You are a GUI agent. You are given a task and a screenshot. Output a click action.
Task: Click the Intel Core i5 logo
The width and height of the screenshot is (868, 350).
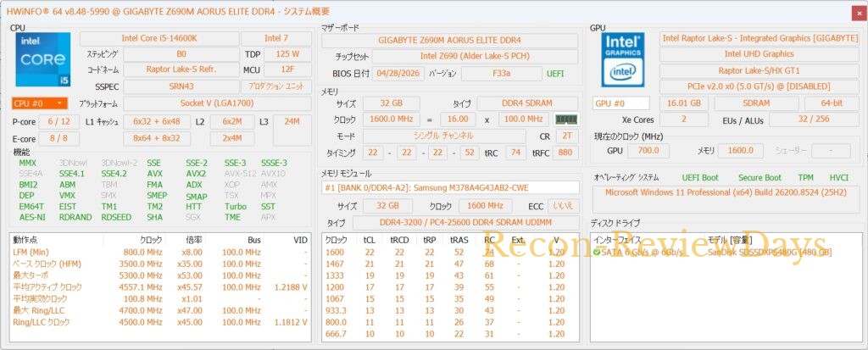click(x=43, y=59)
